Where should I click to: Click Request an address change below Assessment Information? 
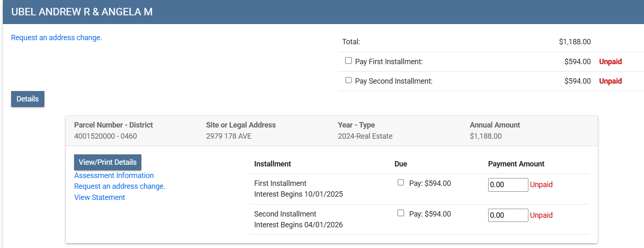click(119, 186)
